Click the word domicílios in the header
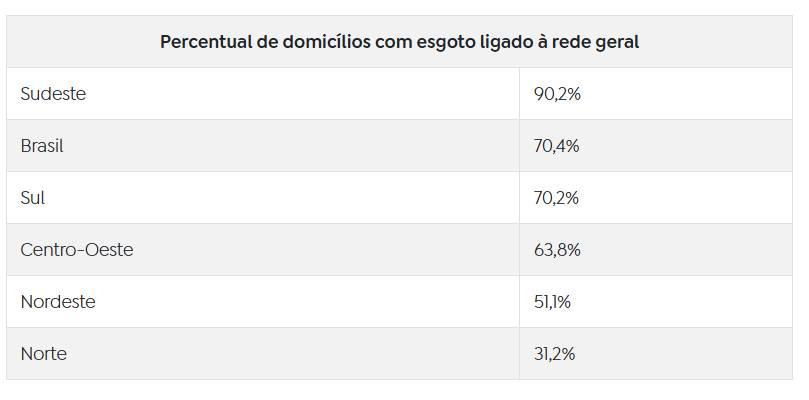Viewport: 809px width, 400px height. (x=327, y=42)
